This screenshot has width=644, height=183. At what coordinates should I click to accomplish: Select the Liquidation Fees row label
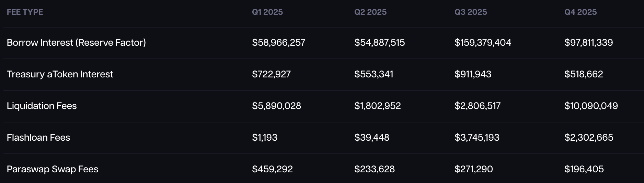coord(42,106)
